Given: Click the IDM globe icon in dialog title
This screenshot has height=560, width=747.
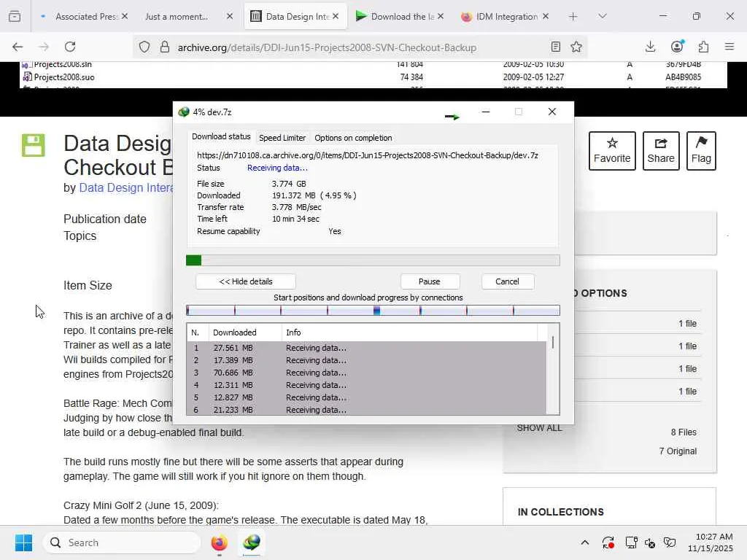Looking at the screenshot, I should click(183, 112).
